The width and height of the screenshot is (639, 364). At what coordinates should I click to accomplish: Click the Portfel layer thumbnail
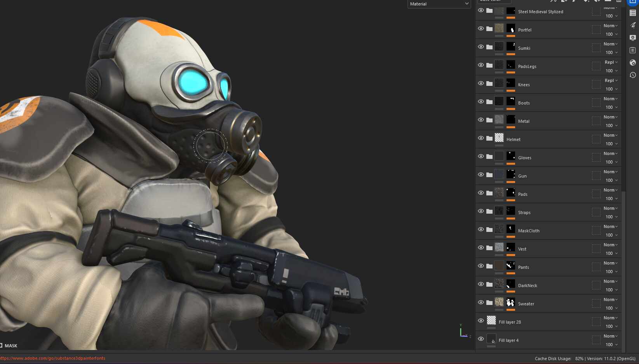499,28
